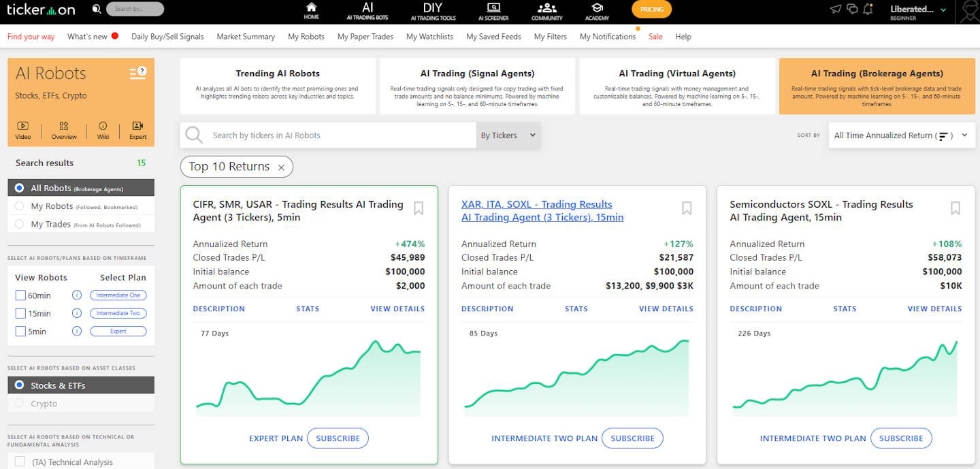This screenshot has width=980, height=469.
Task: Switch to Trending AI Robots tab
Action: coord(278,86)
